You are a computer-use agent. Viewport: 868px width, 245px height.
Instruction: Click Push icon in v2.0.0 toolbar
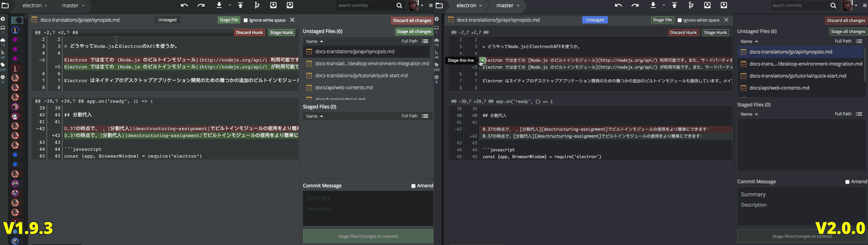[x=675, y=5]
